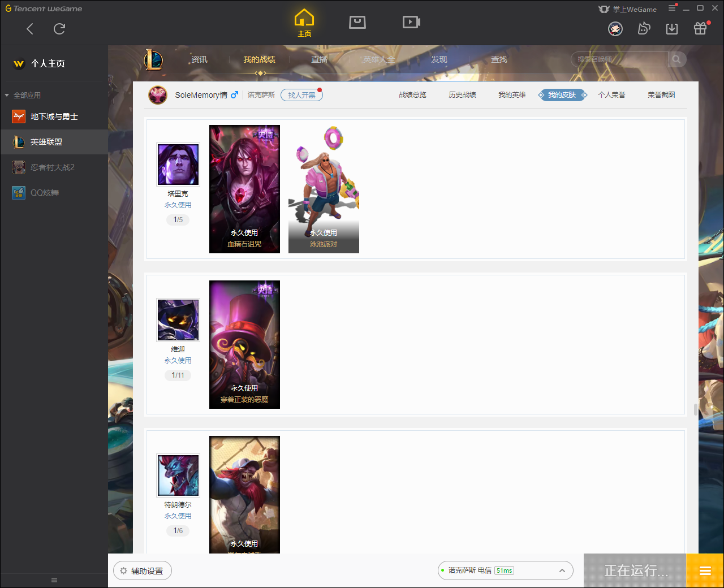724x588 pixels.
Task: Open the 个人荣誉 sub-tab
Action: (x=611, y=95)
